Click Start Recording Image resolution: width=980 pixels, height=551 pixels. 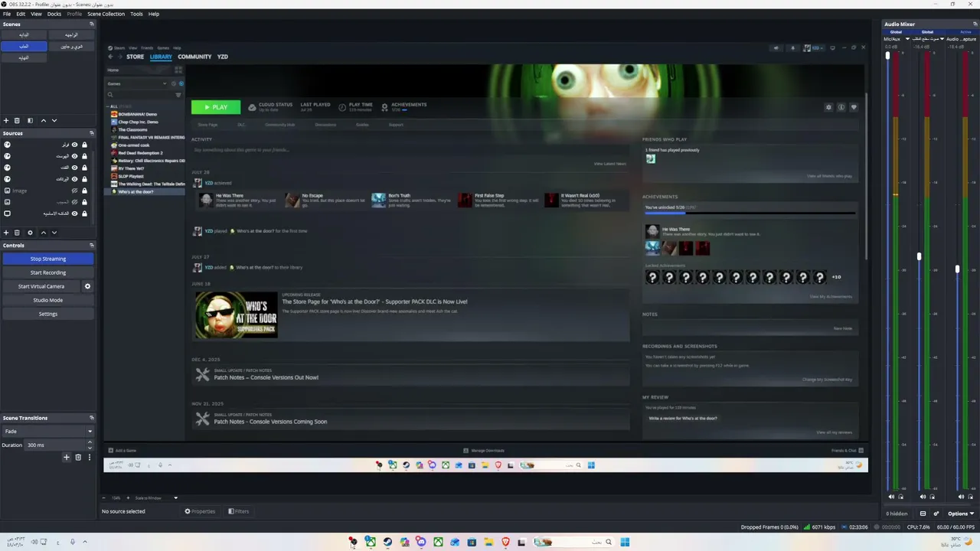click(x=48, y=272)
